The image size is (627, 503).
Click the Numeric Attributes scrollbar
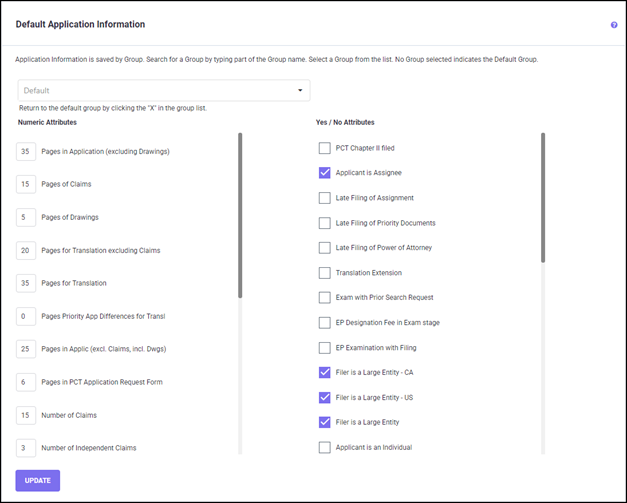click(x=240, y=215)
